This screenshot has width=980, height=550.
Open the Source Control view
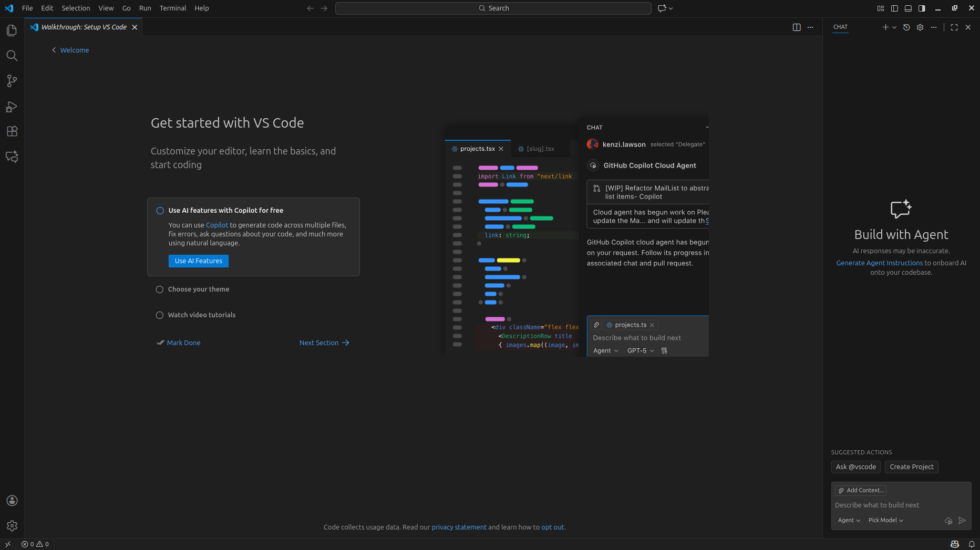12,81
